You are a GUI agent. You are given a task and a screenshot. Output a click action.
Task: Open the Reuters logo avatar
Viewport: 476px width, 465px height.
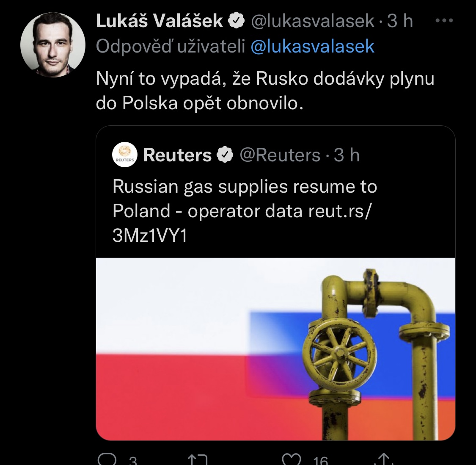125,155
